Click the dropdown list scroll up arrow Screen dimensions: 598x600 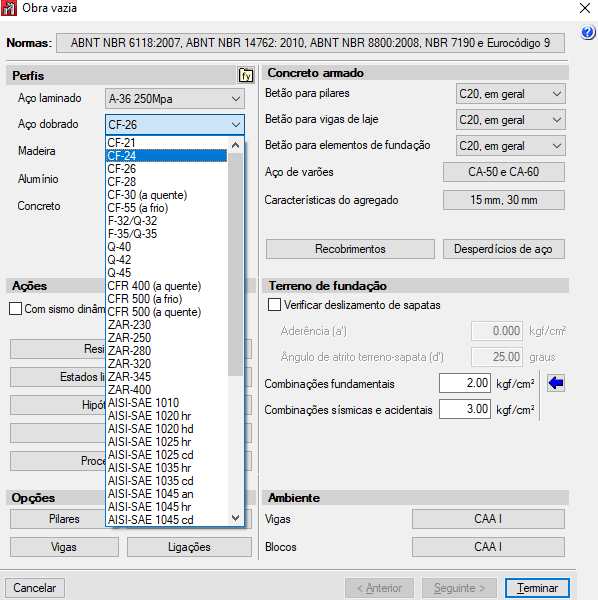236,145
